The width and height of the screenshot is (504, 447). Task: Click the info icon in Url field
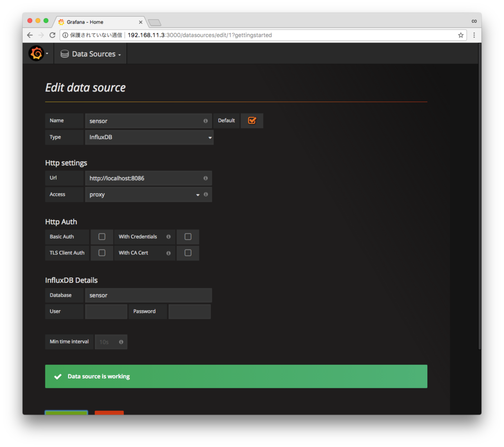[x=205, y=178]
